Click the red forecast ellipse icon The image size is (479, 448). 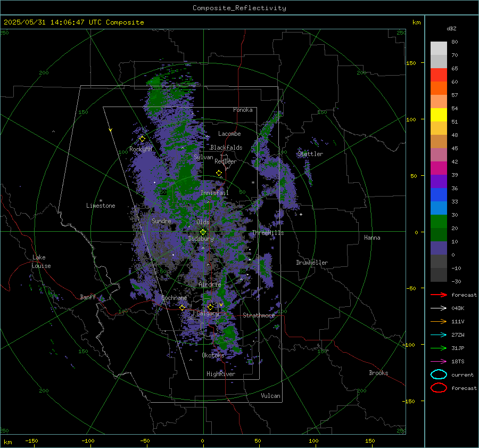coord(439,388)
